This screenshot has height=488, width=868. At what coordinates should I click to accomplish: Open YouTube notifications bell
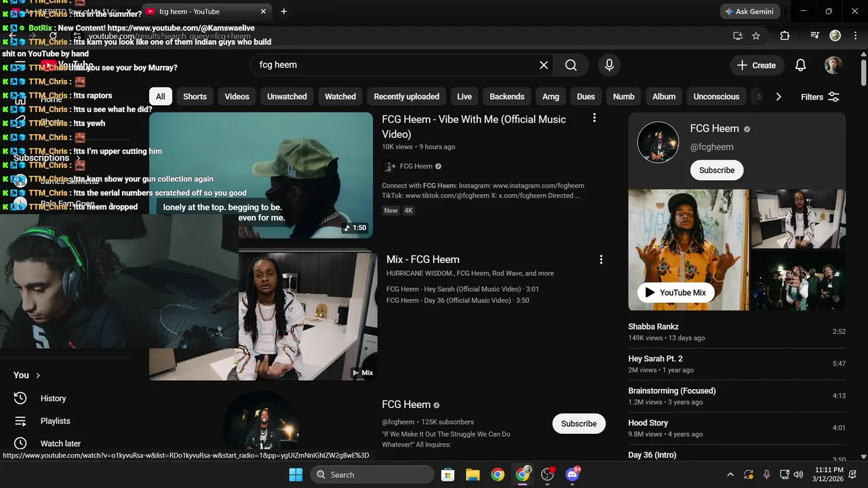click(800, 65)
